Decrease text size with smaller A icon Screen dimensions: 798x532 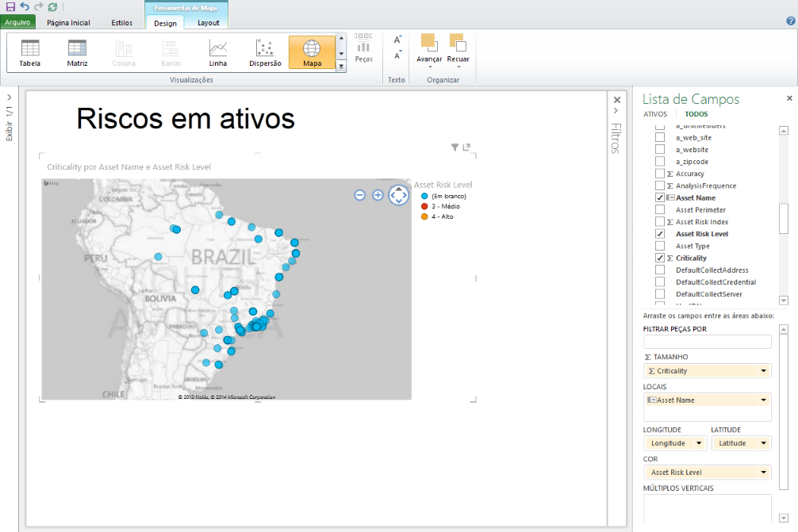(x=397, y=55)
